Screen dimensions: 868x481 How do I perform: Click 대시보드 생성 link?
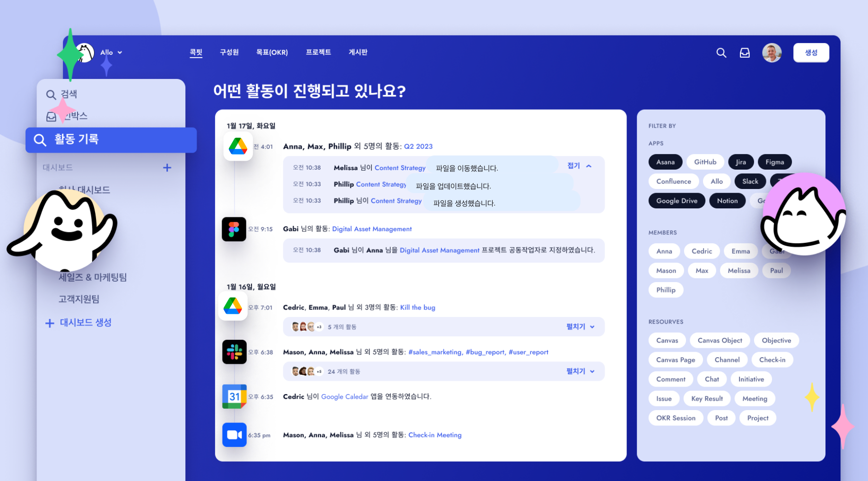tap(78, 323)
